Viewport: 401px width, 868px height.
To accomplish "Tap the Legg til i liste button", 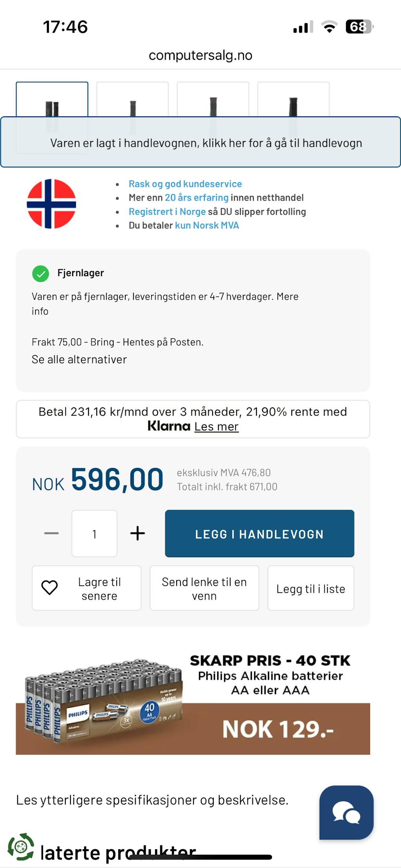I will (x=311, y=588).
